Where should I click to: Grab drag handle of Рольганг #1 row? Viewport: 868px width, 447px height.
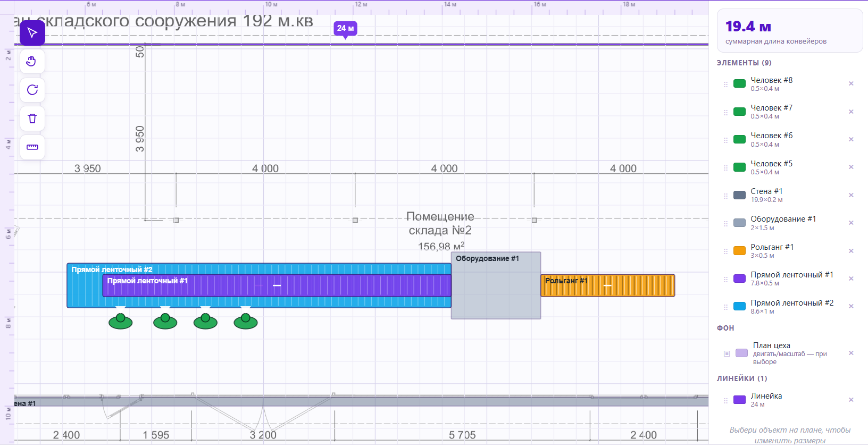coord(725,252)
